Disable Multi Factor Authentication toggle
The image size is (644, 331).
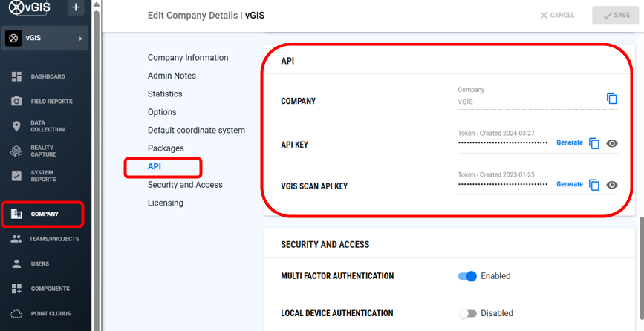[467, 276]
